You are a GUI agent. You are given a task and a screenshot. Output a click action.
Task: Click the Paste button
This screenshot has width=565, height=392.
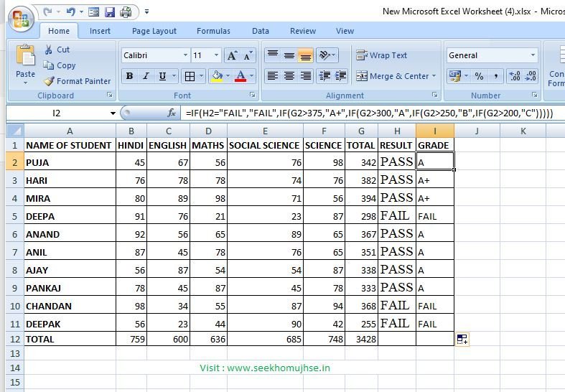coord(25,63)
